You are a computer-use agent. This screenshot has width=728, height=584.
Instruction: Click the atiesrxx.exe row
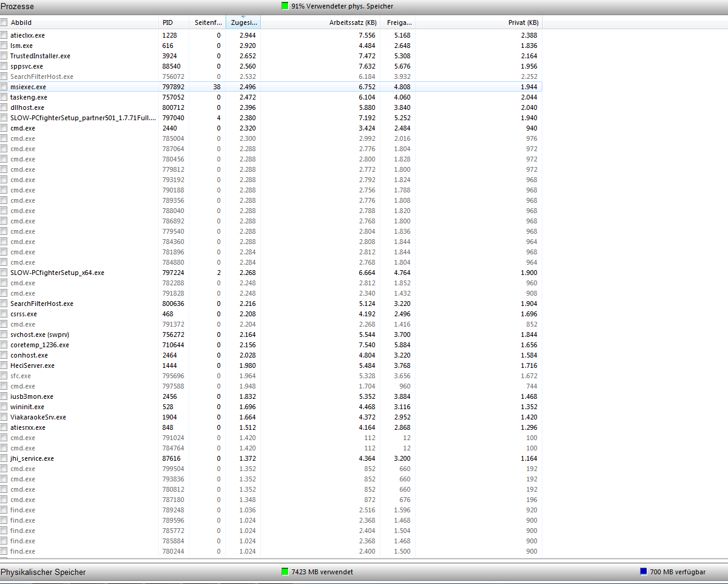click(271, 427)
